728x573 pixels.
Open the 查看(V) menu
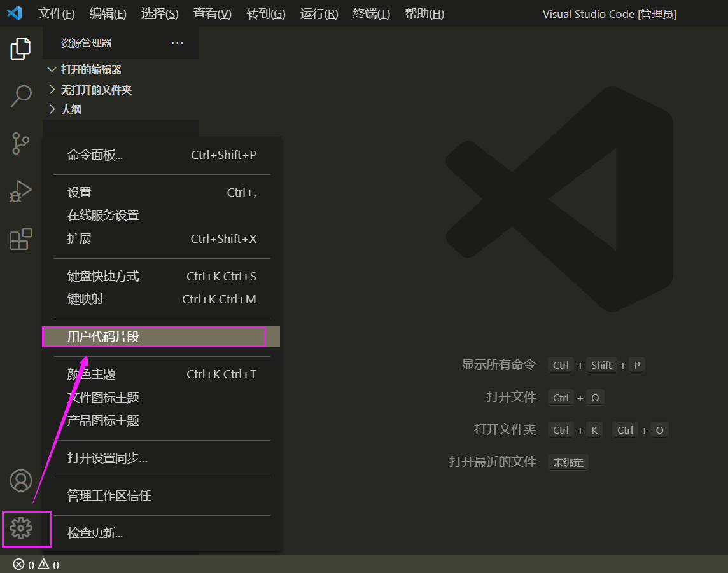pos(212,13)
